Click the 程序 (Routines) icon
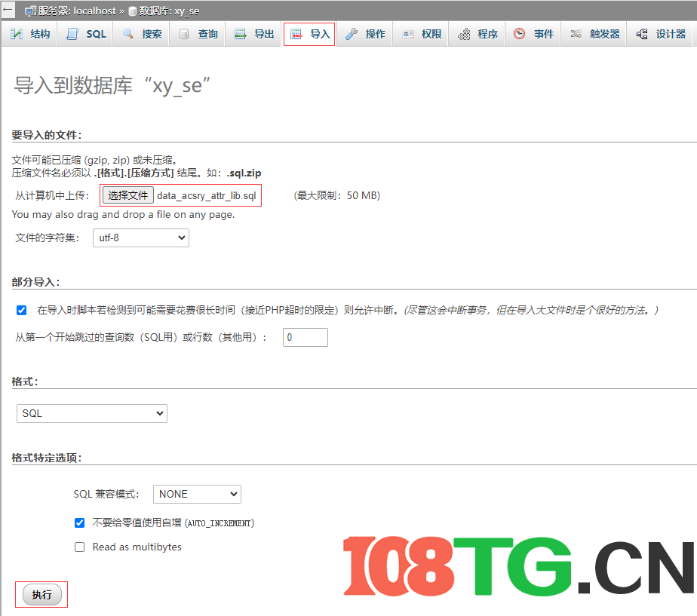 pyautogui.click(x=463, y=33)
